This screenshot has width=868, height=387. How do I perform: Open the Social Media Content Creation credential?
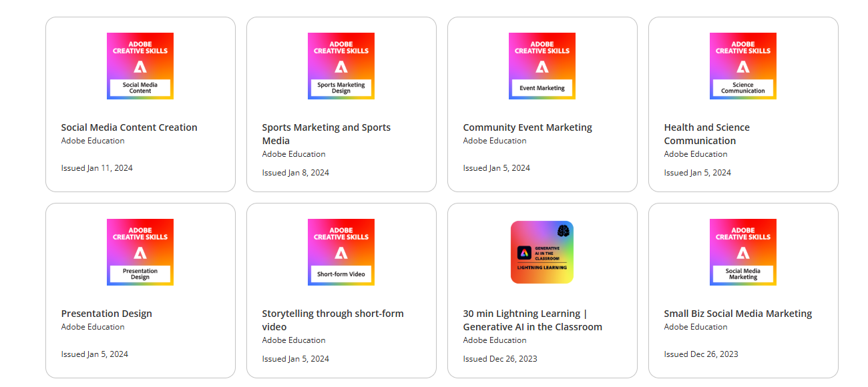[x=129, y=127]
